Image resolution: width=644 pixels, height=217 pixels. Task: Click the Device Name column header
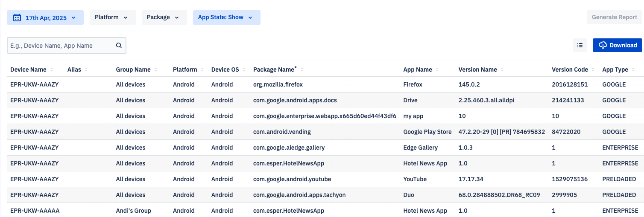coord(28,69)
